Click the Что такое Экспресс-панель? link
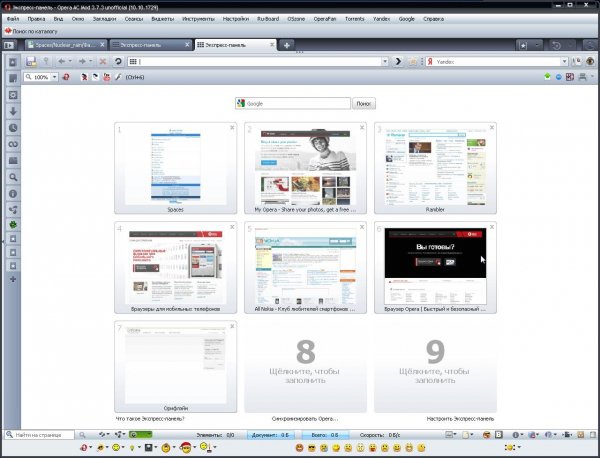The height and width of the screenshot is (458, 600). point(150,419)
